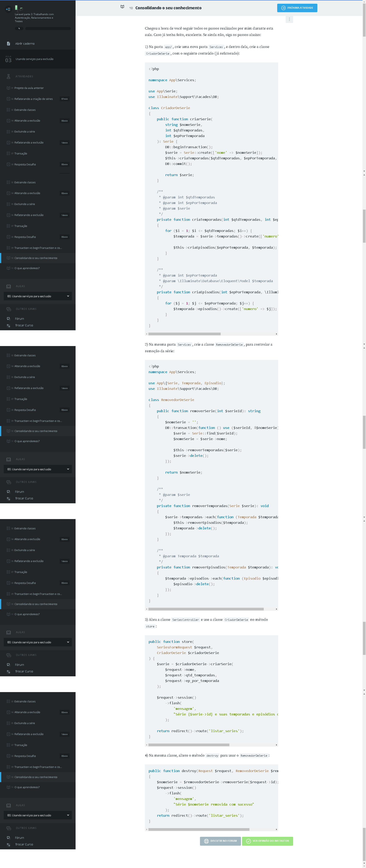This screenshot has width=366, height=868.
Task: Click the notebook icon beside Abrir caderno
Action: point(8,43)
